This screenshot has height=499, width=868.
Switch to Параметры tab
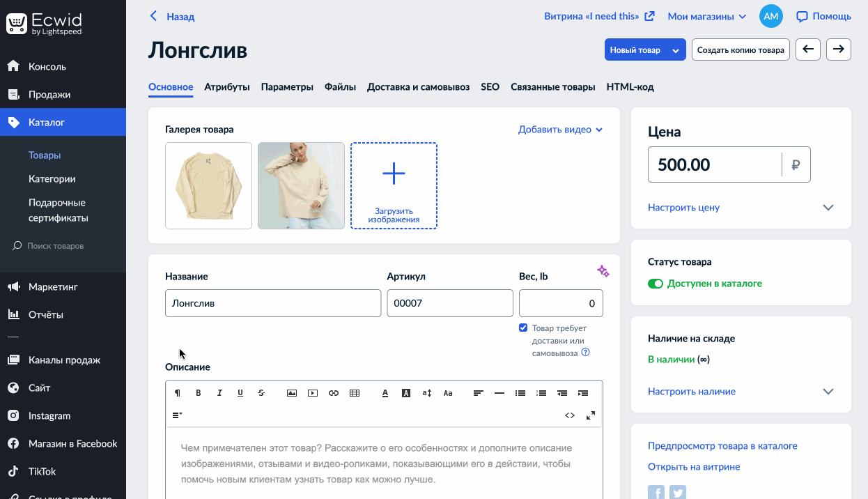tap(287, 87)
